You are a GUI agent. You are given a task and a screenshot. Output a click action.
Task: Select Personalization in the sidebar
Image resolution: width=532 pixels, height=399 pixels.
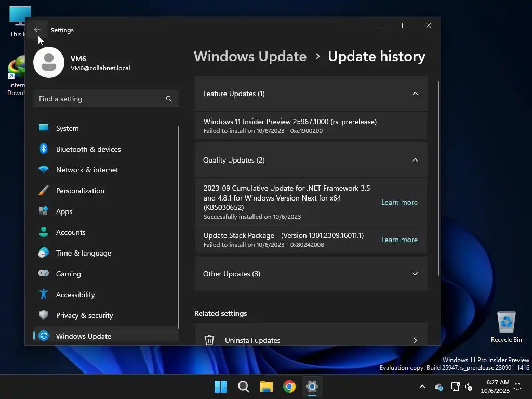coord(106,191)
